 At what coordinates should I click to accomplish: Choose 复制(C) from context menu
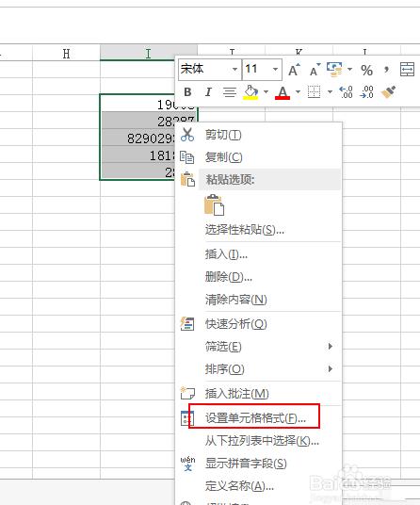point(259,157)
